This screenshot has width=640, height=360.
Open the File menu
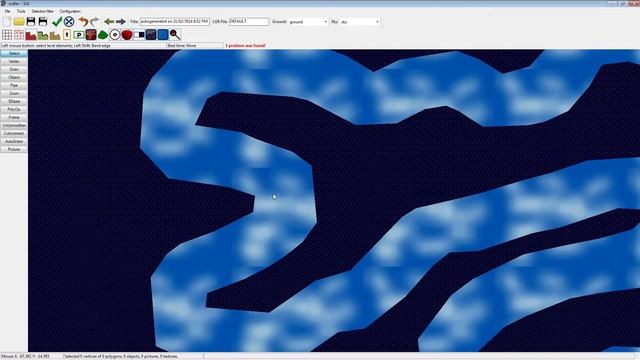(7, 11)
